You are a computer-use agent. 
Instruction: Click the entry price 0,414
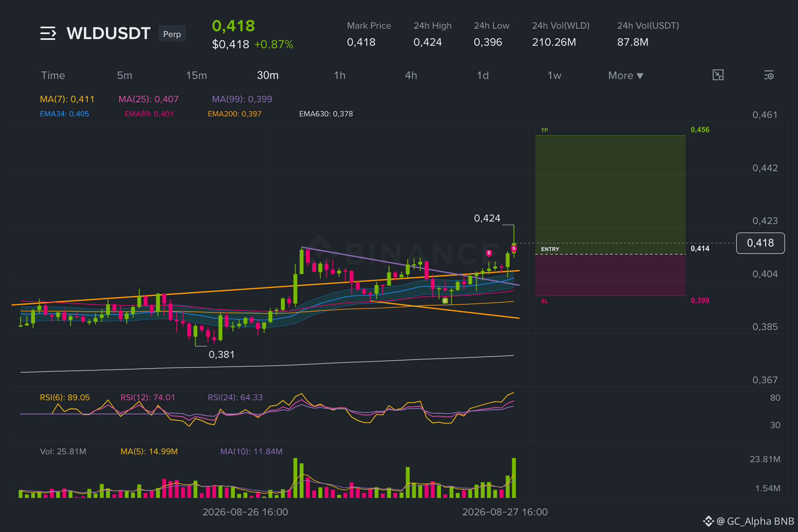click(x=700, y=249)
